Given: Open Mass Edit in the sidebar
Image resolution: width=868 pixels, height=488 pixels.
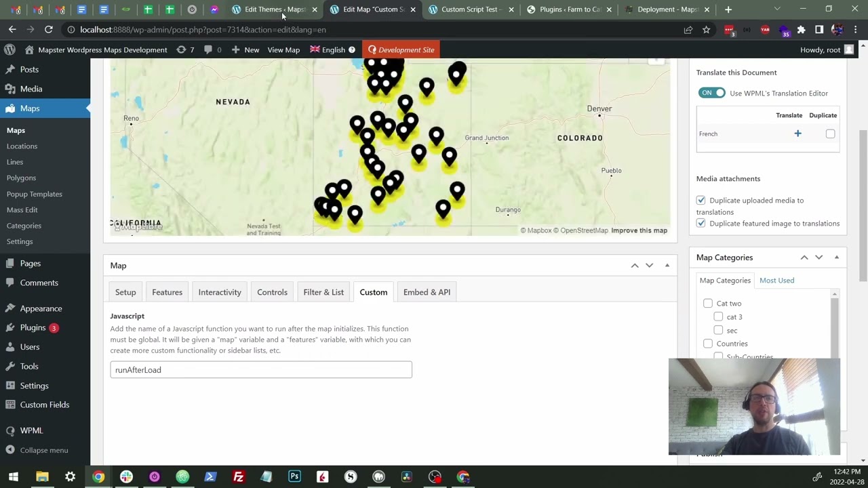Looking at the screenshot, I should [x=22, y=209].
